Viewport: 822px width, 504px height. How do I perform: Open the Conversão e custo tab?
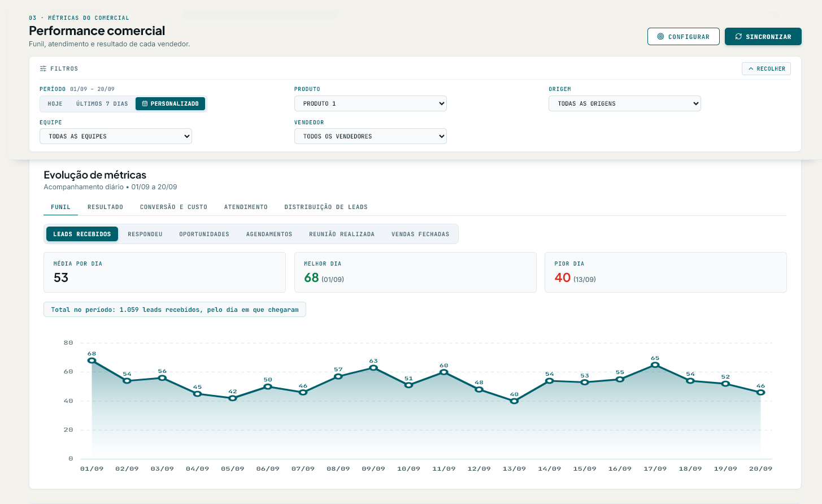click(173, 207)
